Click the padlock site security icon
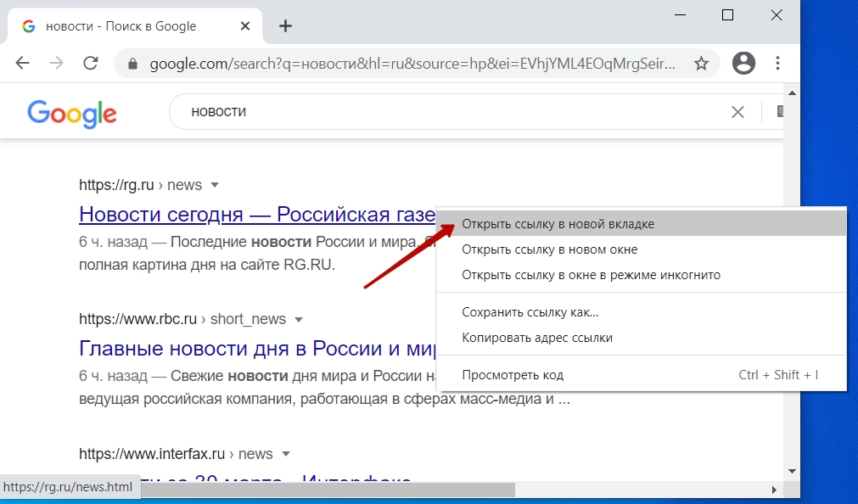 point(132,64)
